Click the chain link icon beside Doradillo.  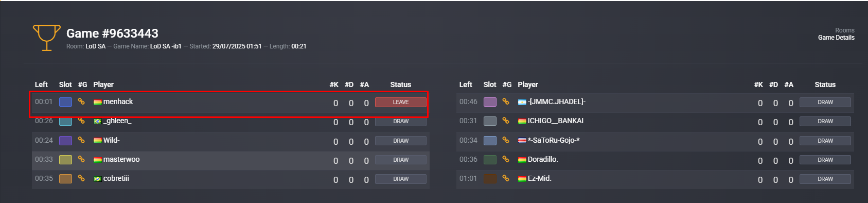pos(506,159)
